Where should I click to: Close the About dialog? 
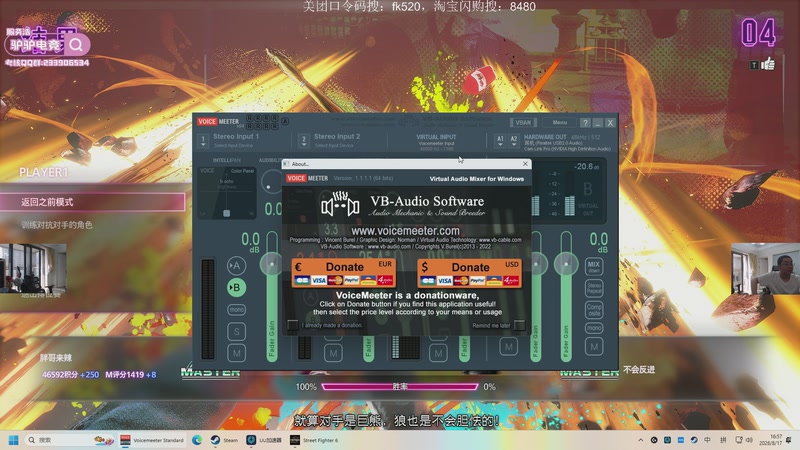point(525,164)
